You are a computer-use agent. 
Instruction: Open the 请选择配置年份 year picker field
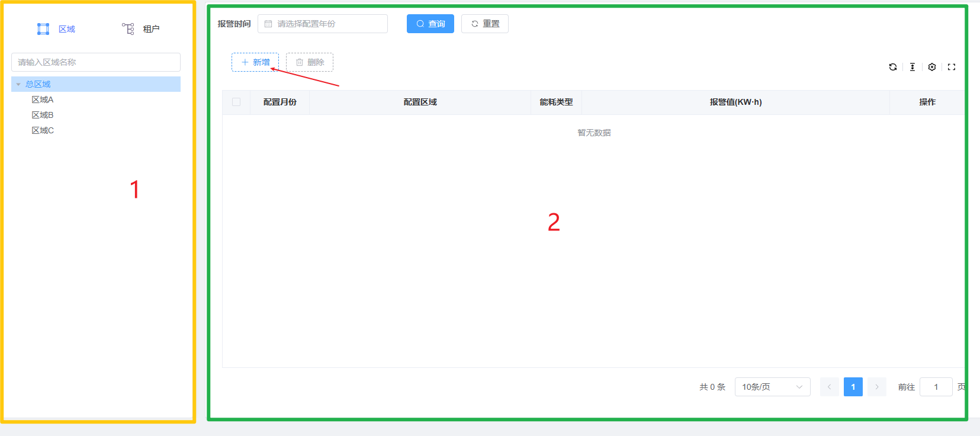click(323, 24)
